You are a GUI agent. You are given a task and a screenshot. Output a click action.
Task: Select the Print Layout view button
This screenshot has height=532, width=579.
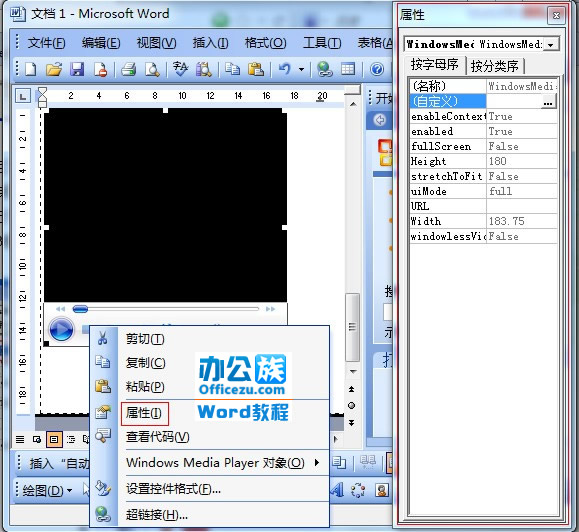click(x=54, y=439)
